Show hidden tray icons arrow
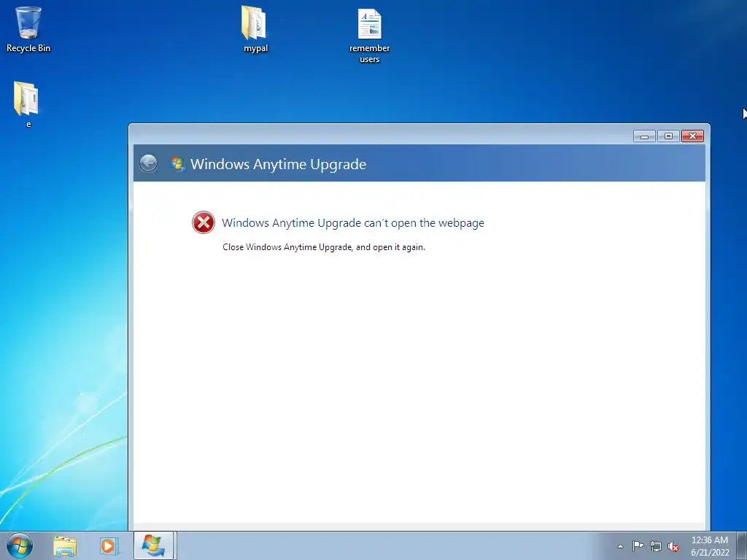 [620, 546]
